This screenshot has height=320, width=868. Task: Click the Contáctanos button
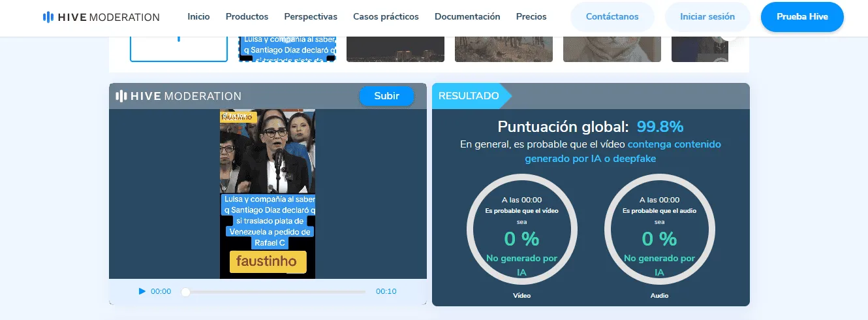point(612,17)
